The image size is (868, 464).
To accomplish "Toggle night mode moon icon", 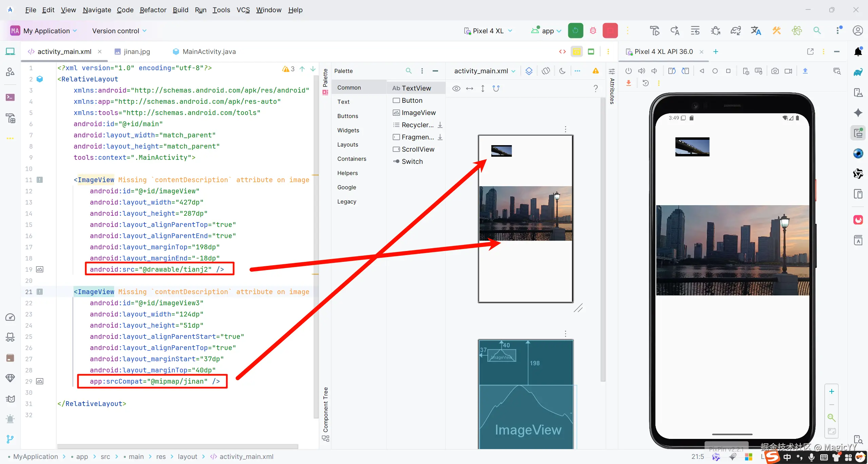I will click(562, 71).
